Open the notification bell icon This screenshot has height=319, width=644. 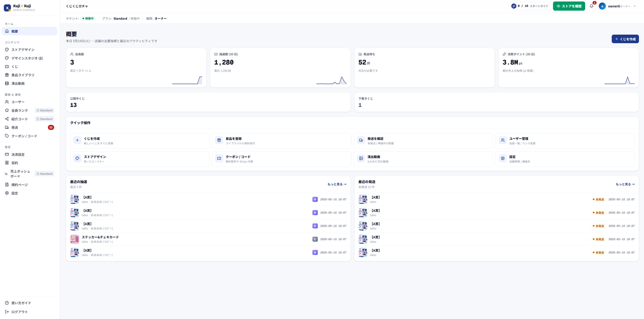[x=592, y=6]
